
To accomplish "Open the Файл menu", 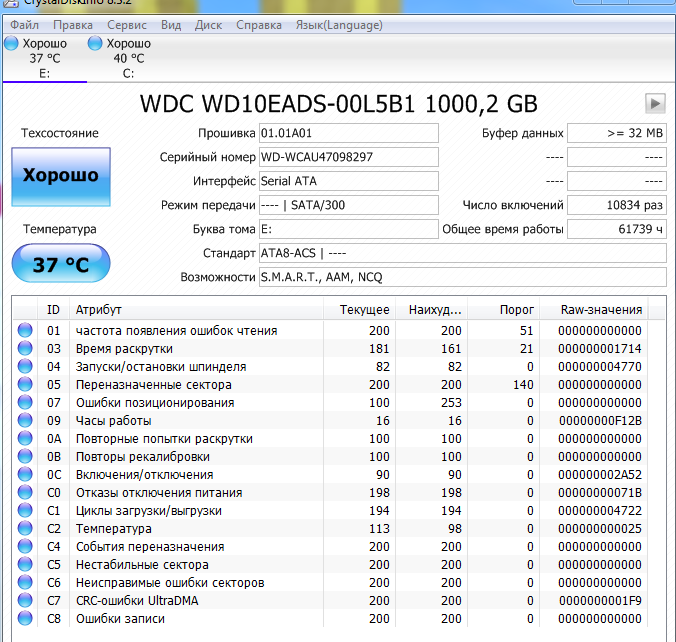I will 25,25.
